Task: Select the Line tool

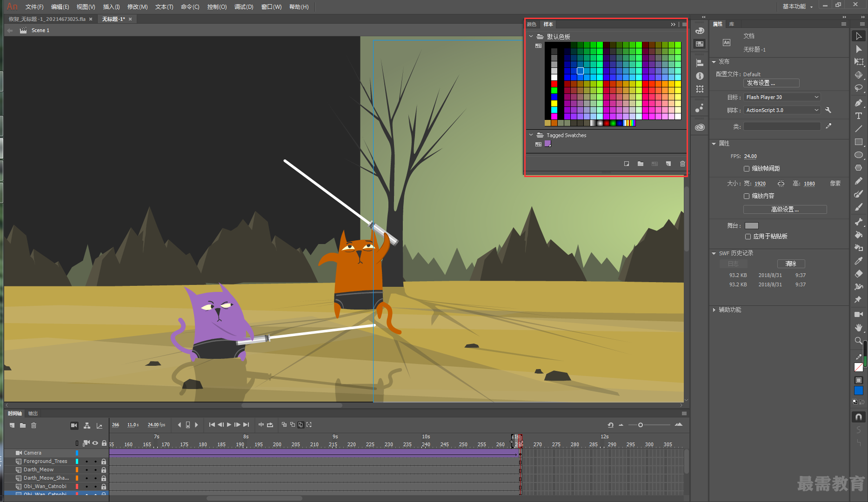Action: (x=859, y=129)
